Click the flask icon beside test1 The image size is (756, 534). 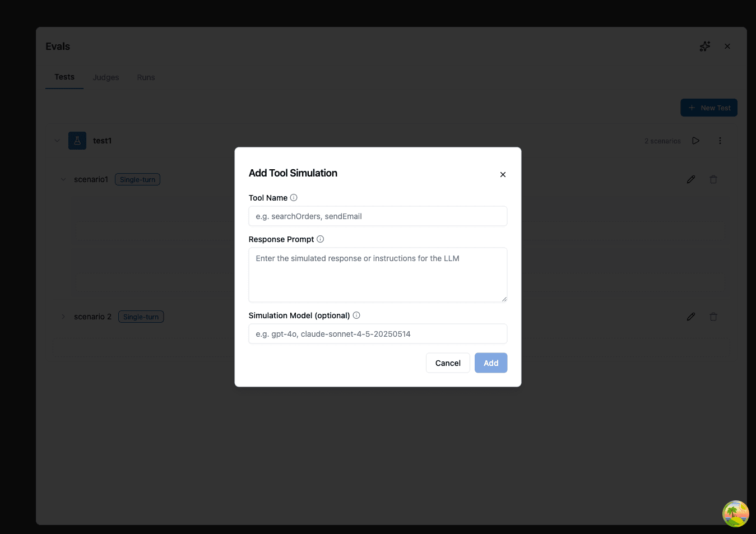pyautogui.click(x=77, y=141)
